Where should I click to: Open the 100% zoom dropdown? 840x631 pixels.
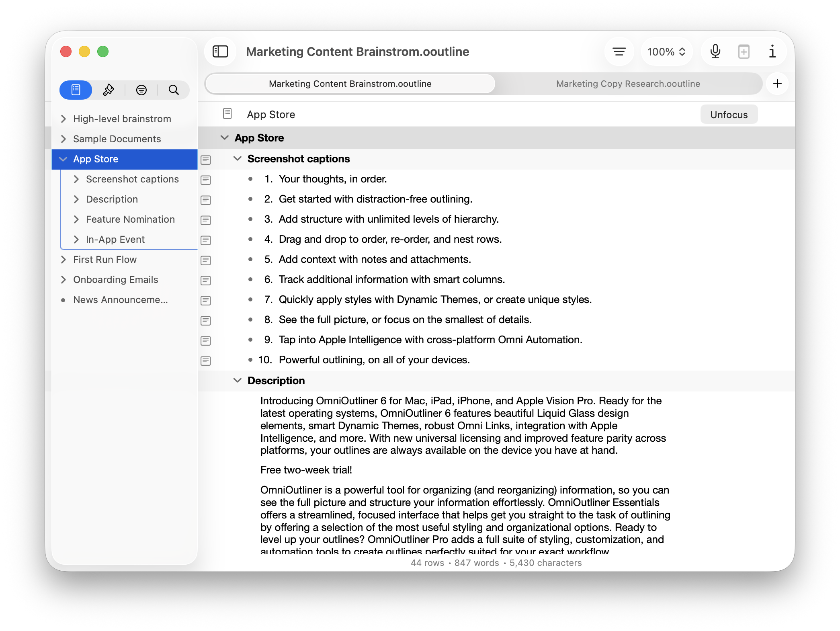pyautogui.click(x=666, y=51)
